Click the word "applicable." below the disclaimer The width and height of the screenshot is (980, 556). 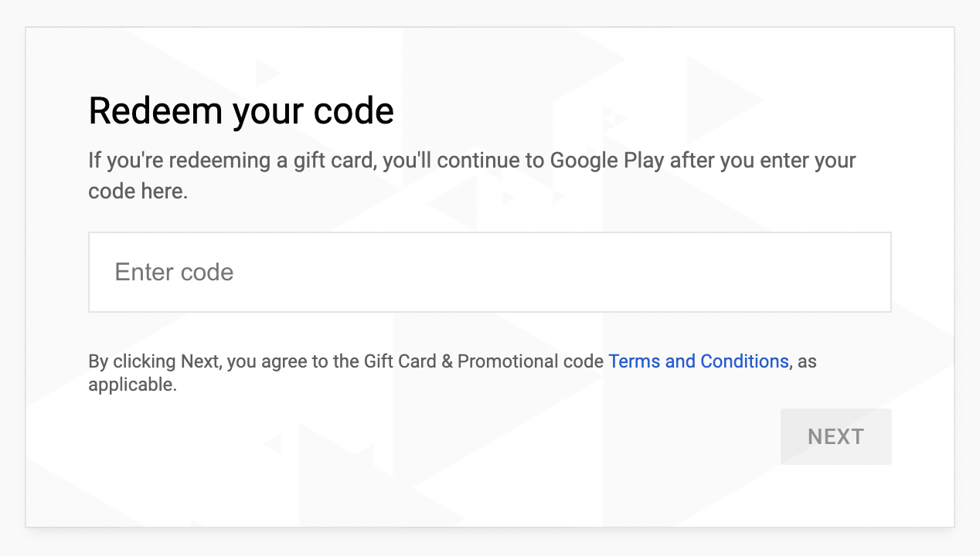point(132,384)
